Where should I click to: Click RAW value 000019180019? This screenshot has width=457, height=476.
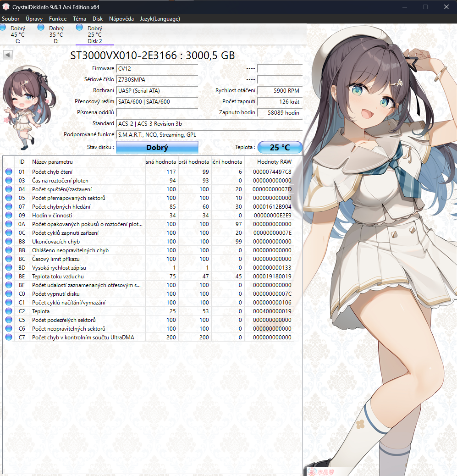click(x=272, y=277)
